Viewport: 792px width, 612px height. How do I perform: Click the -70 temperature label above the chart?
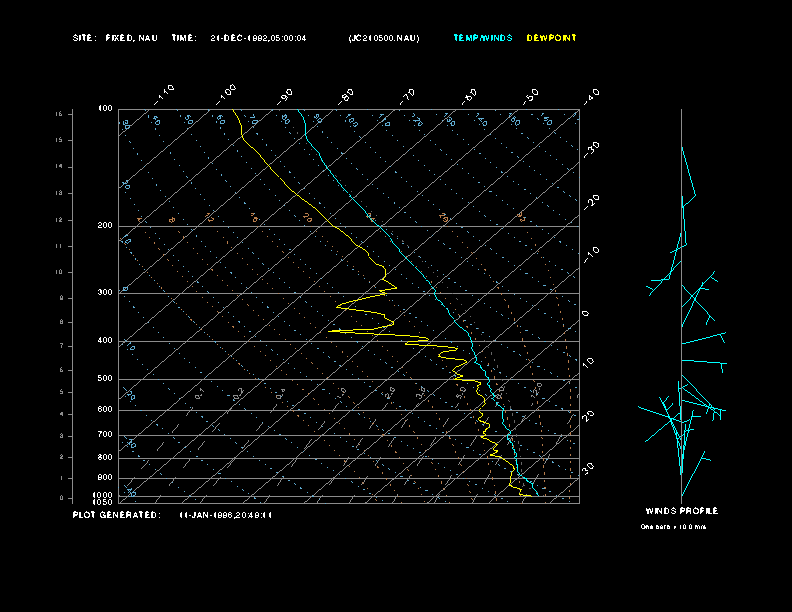pyautogui.click(x=407, y=96)
